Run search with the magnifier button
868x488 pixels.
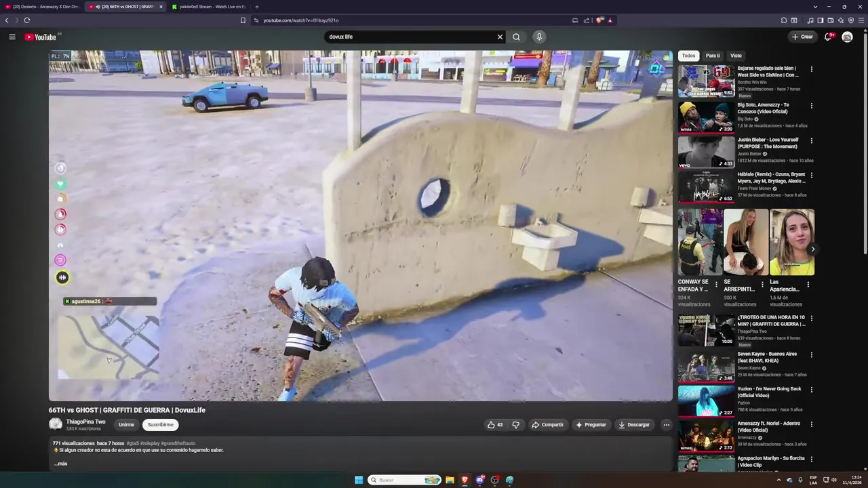pyautogui.click(x=516, y=37)
